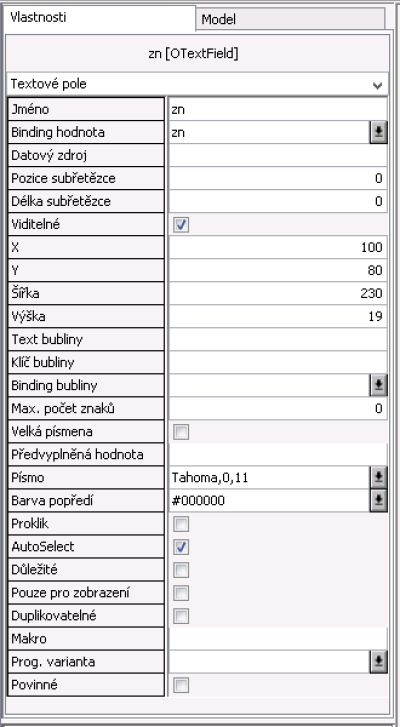
Task: Click the Prog. varianta arrow icon
Action: 378,662
